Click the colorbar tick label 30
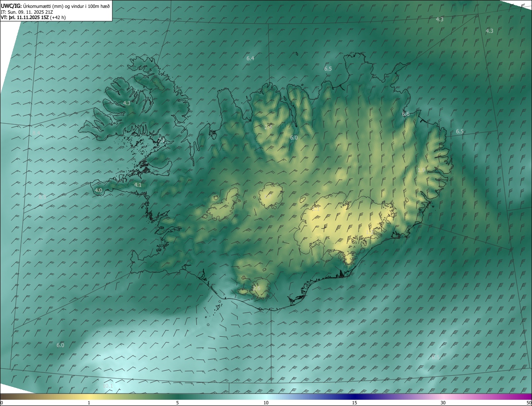The height and width of the screenshot is (406, 532). [443, 403]
